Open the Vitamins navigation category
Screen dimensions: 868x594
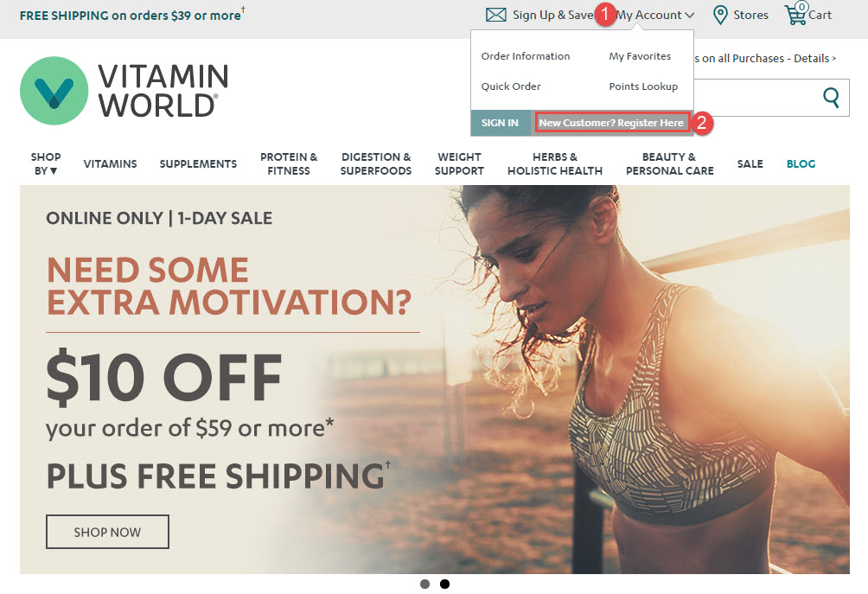click(110, 164)
